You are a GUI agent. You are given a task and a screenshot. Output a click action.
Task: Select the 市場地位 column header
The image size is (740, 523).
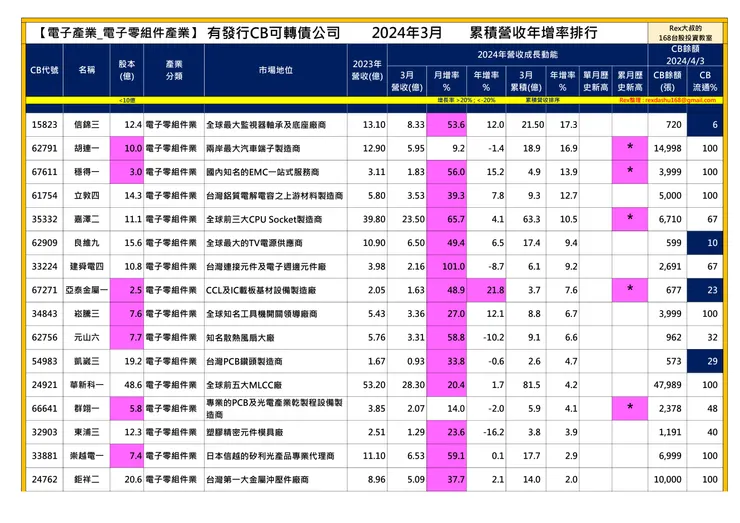click(276, 70)
